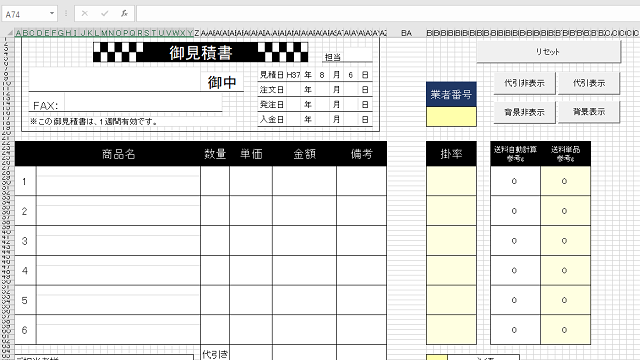Click the 御見積書 title banner
Screen dimensions: 640x360
tap(200, 52)
